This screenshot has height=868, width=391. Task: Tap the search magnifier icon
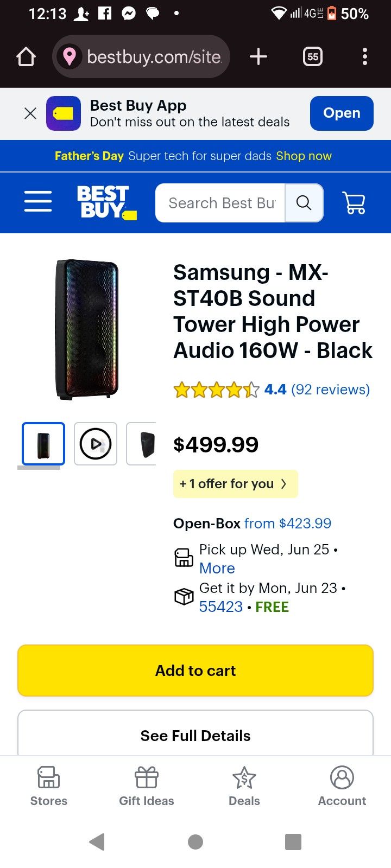pyautogui.click(x=304, y=202)
